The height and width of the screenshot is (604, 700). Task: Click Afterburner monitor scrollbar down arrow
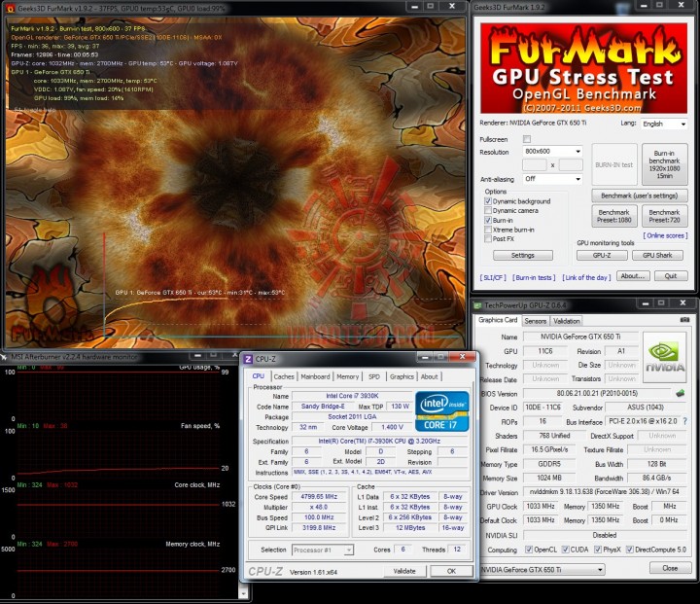[x=243, y=594]
